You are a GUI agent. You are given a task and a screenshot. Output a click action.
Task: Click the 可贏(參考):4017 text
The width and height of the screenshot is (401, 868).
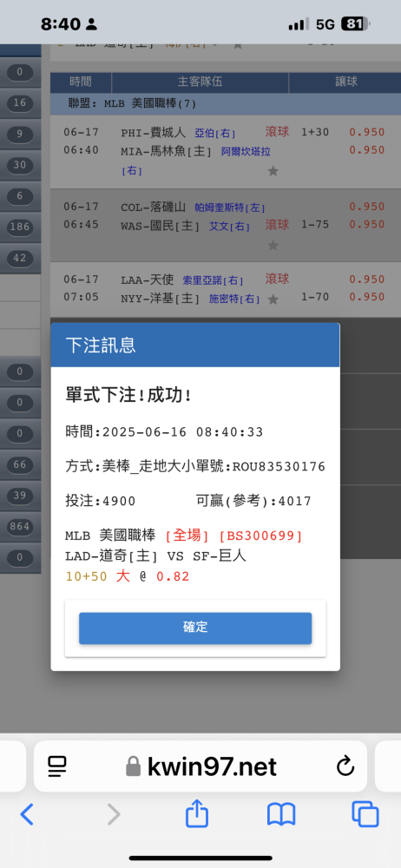click(253, 502)
